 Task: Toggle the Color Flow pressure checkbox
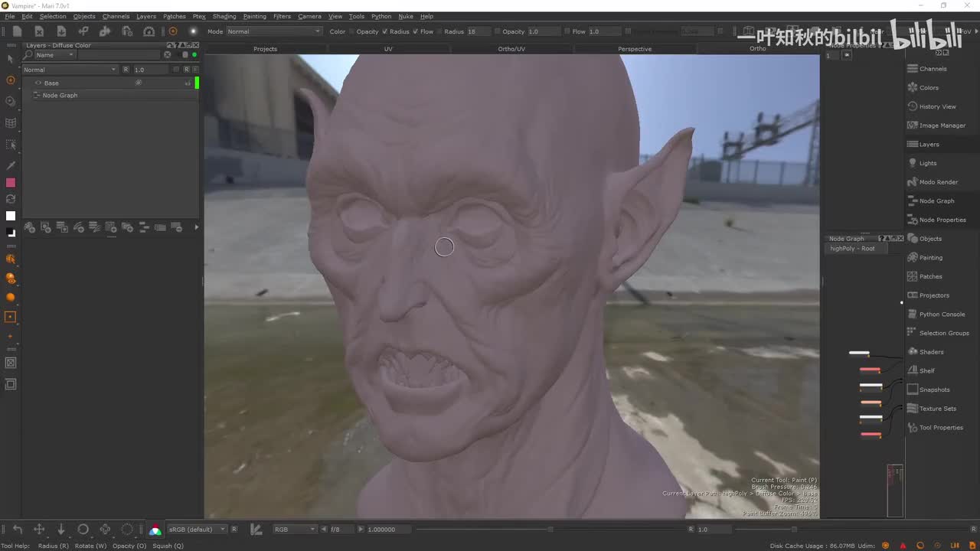click(415, 31)
